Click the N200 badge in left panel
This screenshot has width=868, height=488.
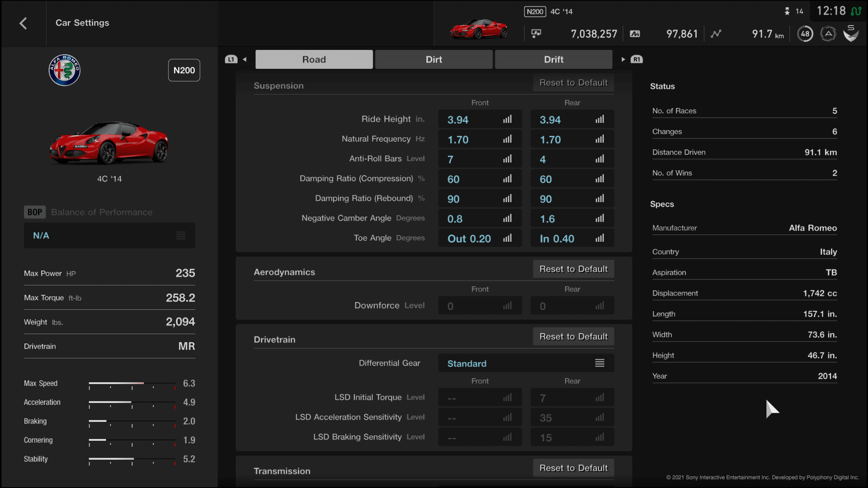(x=184, y=70)
